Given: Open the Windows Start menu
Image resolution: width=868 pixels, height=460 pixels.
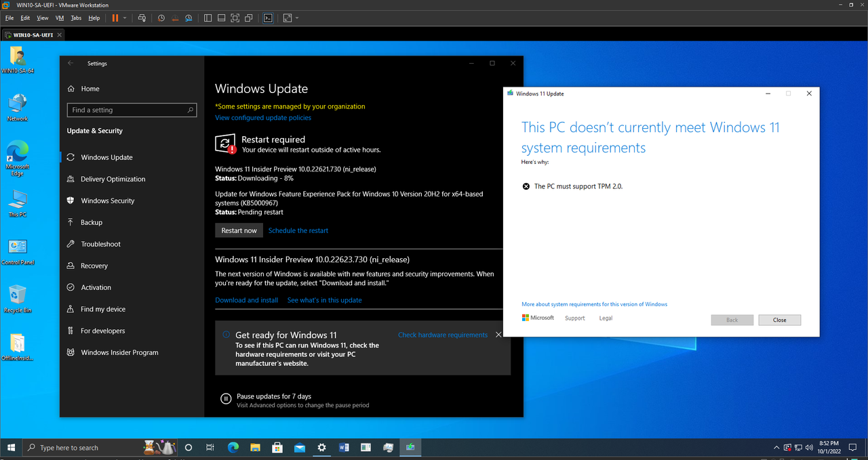Looking at the screenshot, I should click(x=11, y=447).
